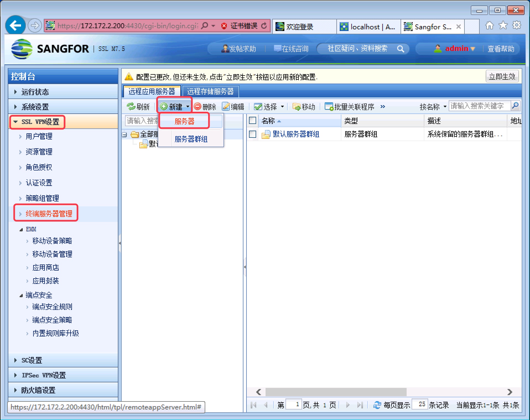Select 服务器群组 from the 新建 menu
Screen dimensions: 530x420
tap(191, 139)
